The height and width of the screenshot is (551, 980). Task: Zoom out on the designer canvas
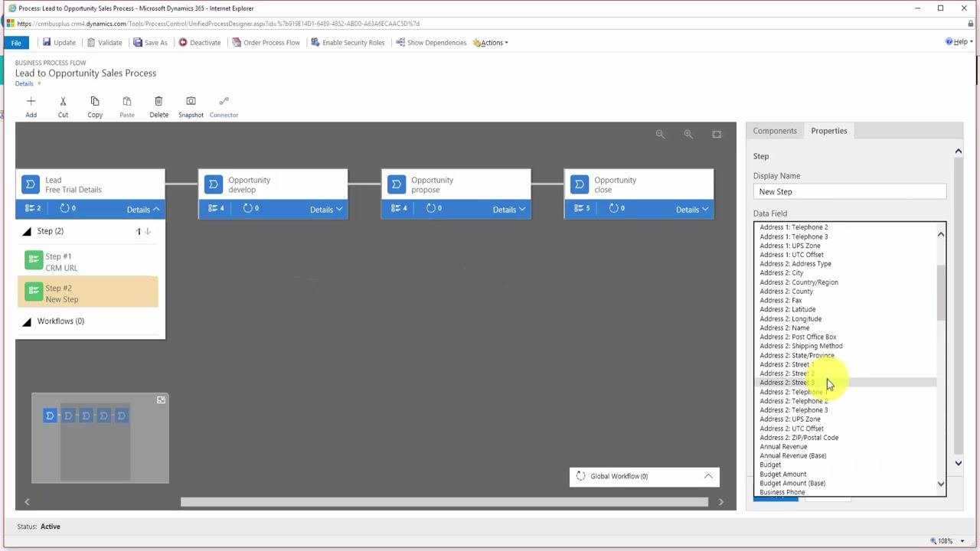[x=660, y=134]
